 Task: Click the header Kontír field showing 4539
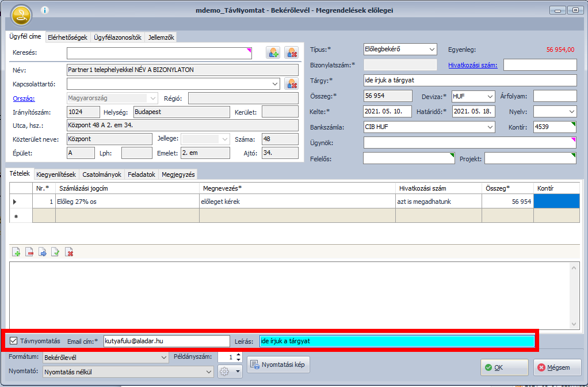click(555, 127)
